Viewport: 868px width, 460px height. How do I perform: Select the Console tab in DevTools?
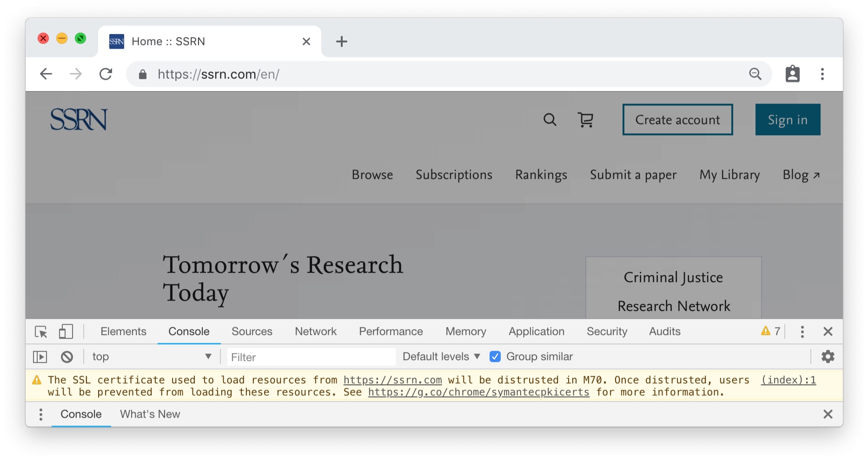pyautogui.click(x=189, y=332)
